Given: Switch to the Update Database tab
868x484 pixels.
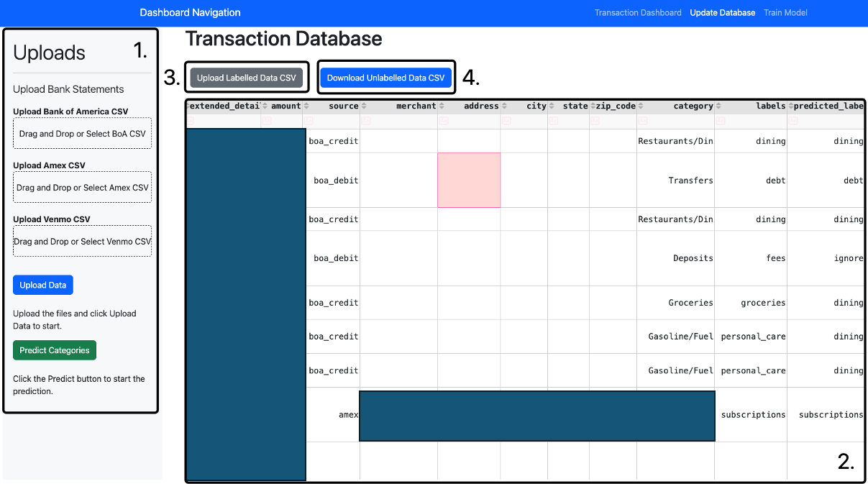Looking at the screenshot, I should (x=722, y=13).
